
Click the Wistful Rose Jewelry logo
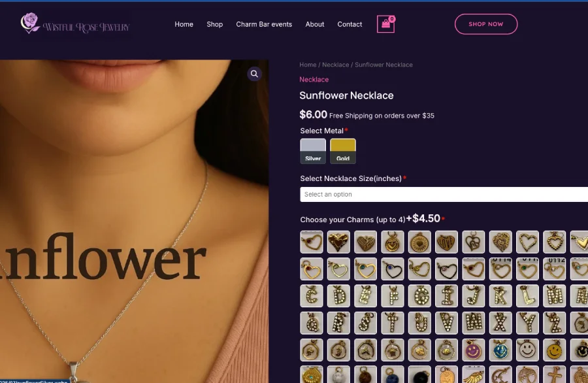75,24
